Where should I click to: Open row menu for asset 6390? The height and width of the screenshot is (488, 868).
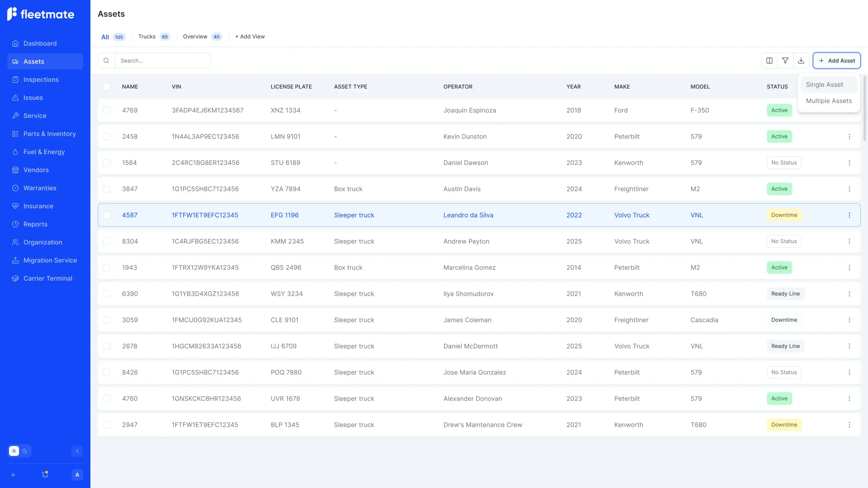pos(849,293)
